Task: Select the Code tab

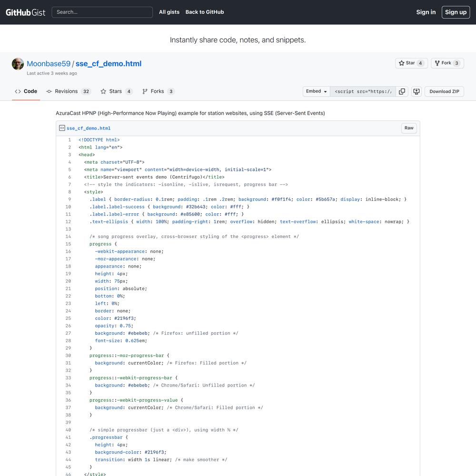Action: tap(26, 91)
